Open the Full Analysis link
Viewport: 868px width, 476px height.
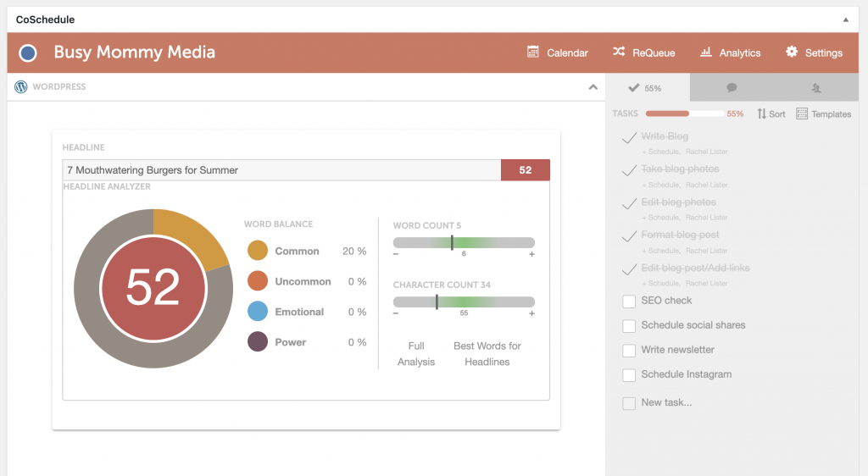[415, 354]
